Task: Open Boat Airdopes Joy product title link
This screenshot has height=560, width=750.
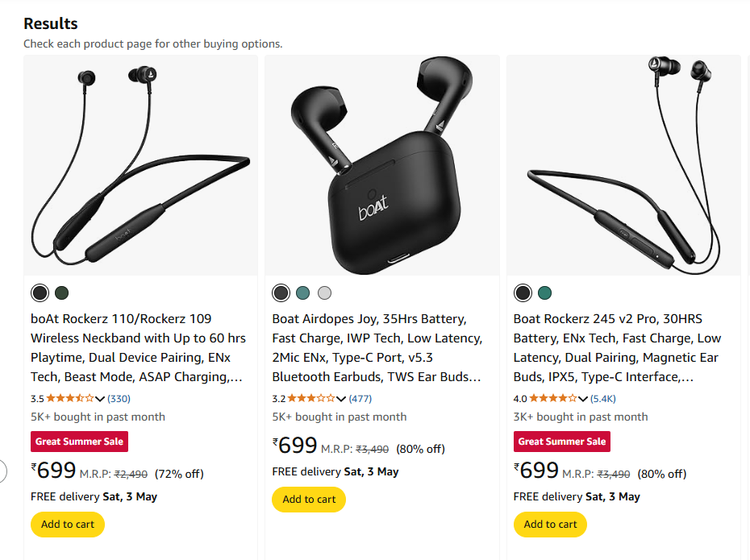Action: (x=377, y=348)
